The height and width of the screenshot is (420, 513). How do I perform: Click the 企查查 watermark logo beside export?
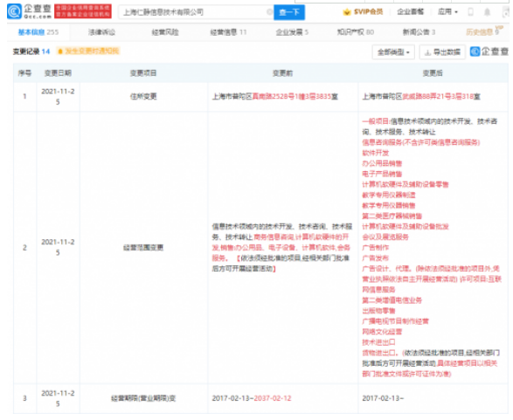(x=489, y=52)
